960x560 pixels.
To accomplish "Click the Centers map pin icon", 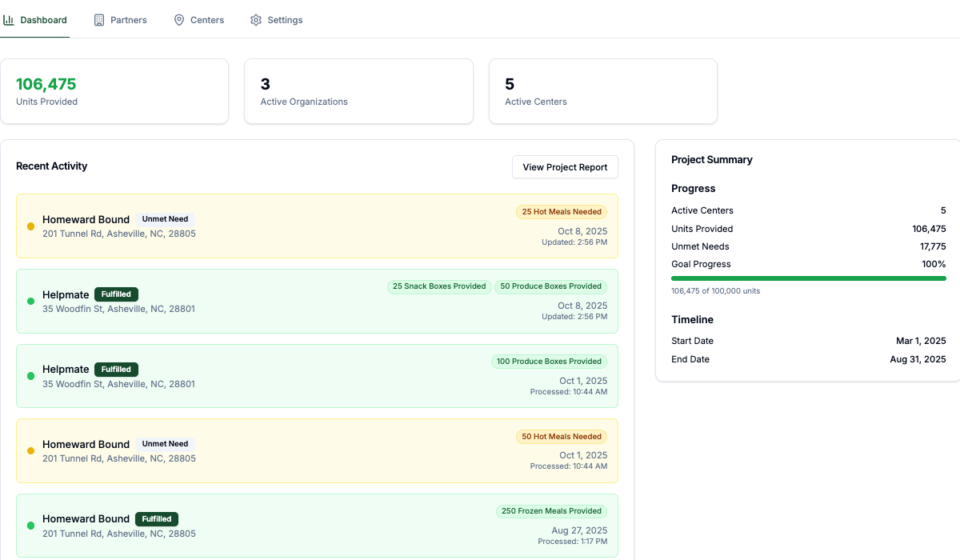I will point(179,20).
